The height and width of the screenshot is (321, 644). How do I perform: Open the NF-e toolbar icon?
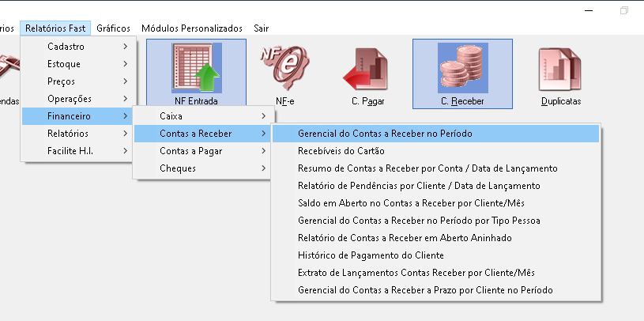click(284, 68)
